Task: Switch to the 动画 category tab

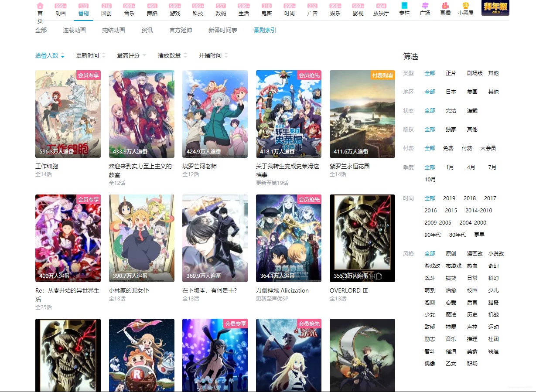Action: pos(61,13)
